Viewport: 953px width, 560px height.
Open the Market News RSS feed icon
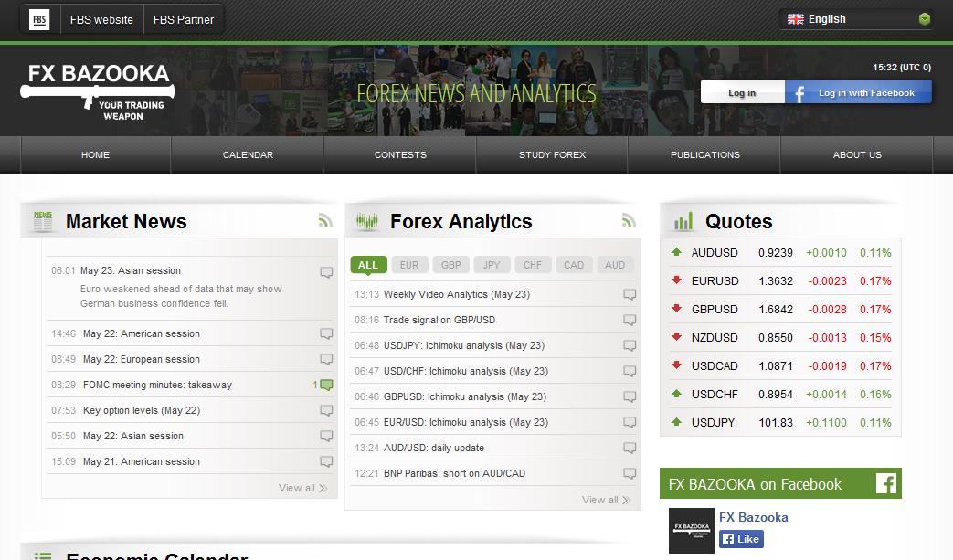point(325,220)
